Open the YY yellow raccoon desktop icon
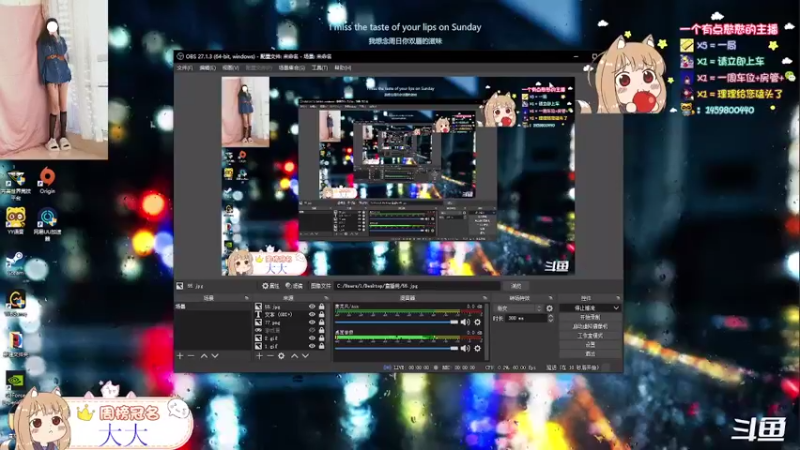Image resolution: width=800 pixels, height=450 pixels. pos(16,220)
